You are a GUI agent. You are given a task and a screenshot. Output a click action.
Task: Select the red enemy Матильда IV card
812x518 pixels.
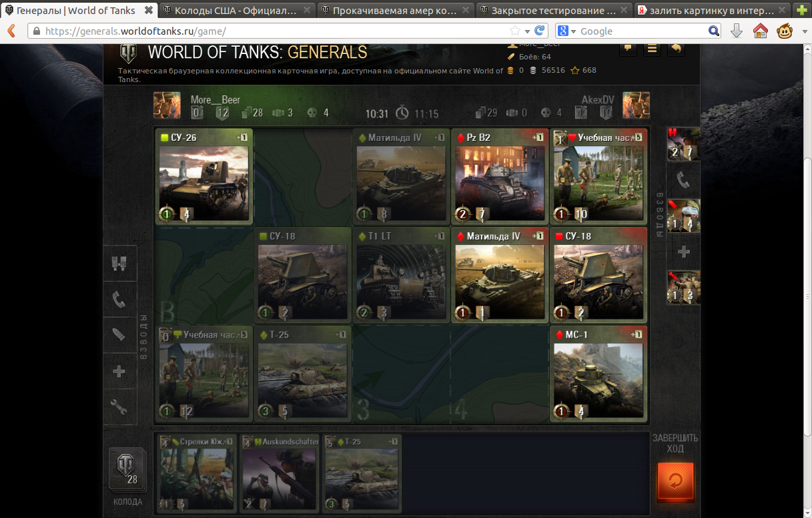500,275
